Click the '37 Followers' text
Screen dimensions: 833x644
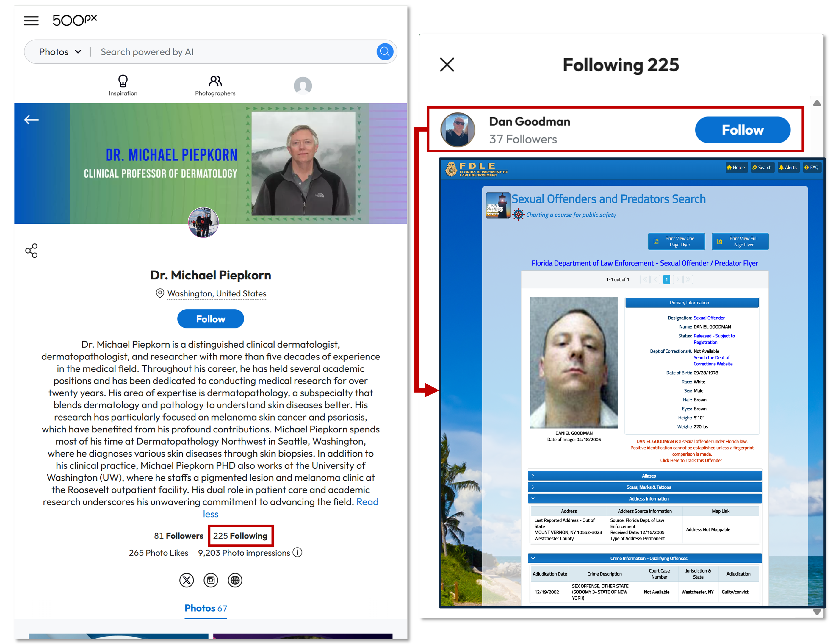[523, 139]
